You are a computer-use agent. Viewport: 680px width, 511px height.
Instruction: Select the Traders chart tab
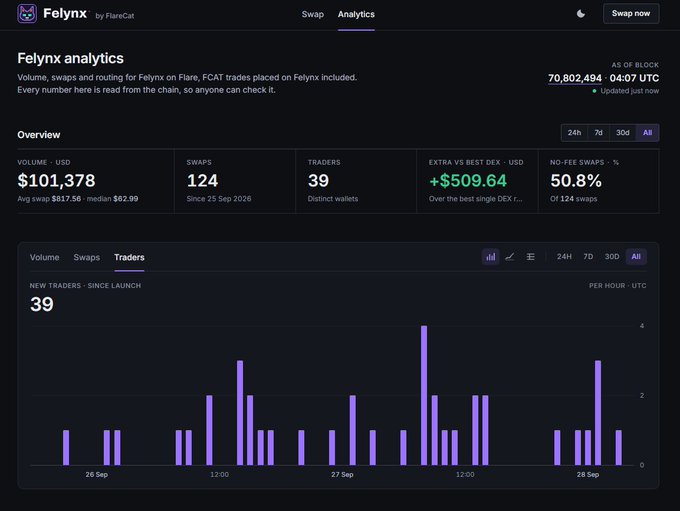pyautogui.click(x=129, y=257)
